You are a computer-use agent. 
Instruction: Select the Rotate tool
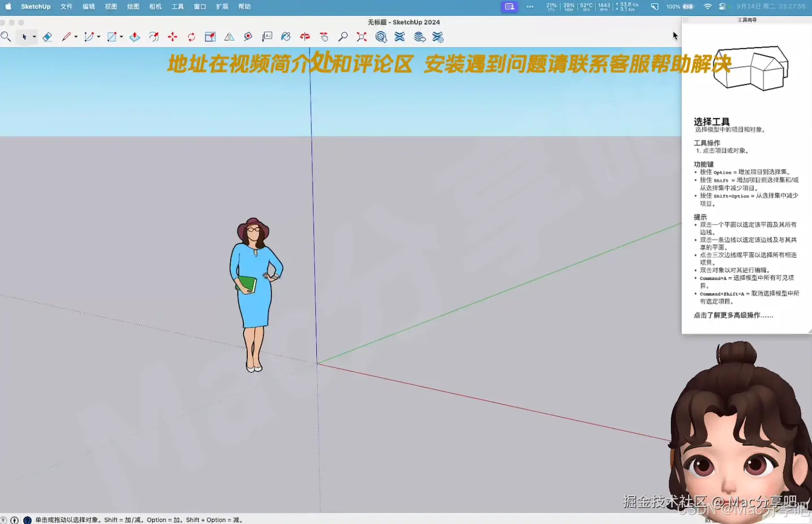click(x=191, y=37)
